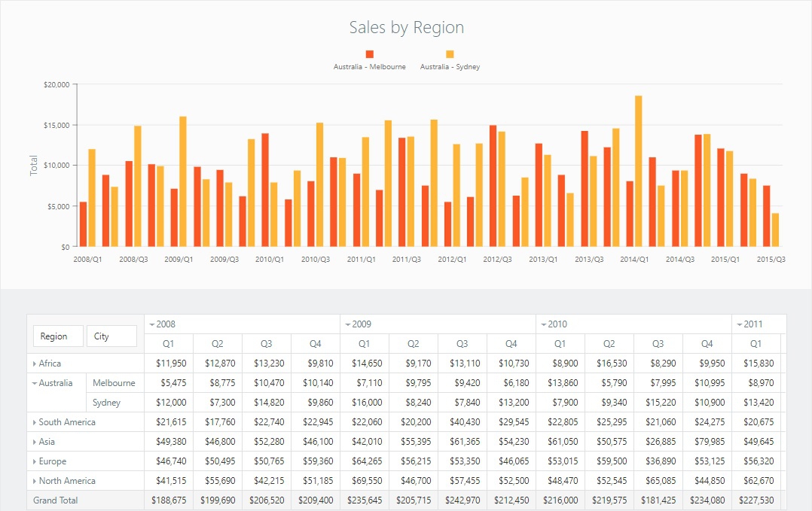Image resolution: width=812 pixels, height=511 pixels.
Task: Collapse the Australia region row
Action: [35, 383]
